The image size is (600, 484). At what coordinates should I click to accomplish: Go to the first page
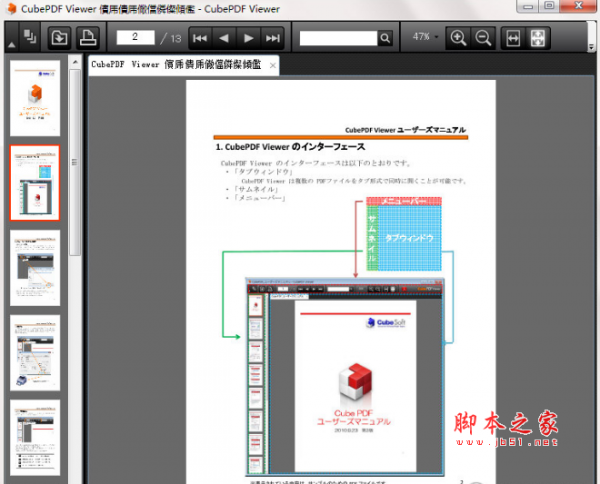pyautogui.click(x=200, y=38)
